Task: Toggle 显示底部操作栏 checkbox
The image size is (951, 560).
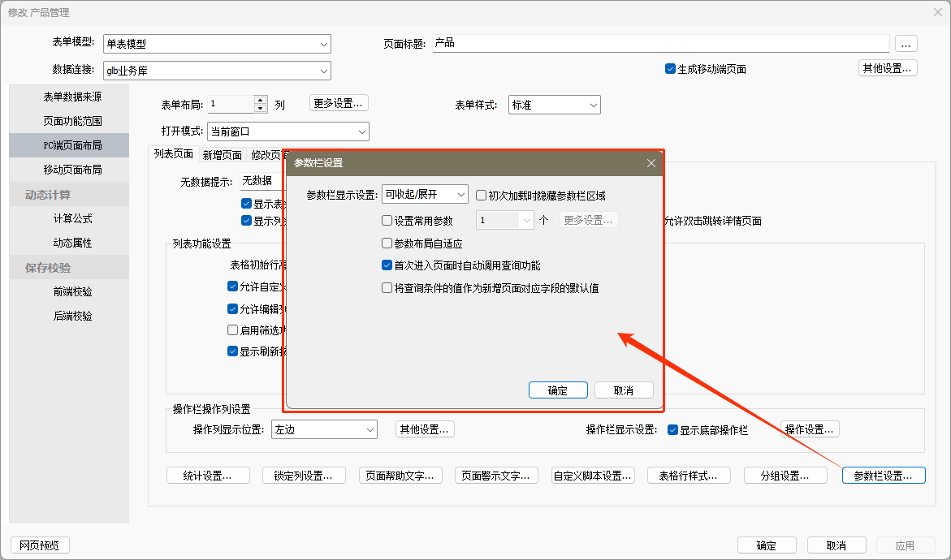Action: click(x=672, y=429)
